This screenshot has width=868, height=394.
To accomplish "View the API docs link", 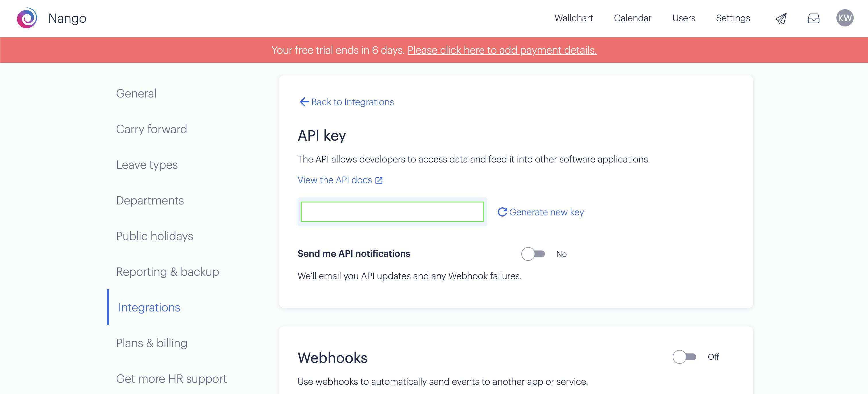I will [x=335, y=180].
